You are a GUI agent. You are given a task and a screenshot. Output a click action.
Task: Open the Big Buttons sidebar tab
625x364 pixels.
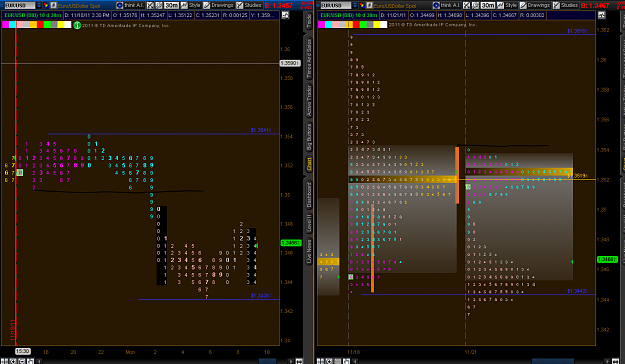pos(309,137)
